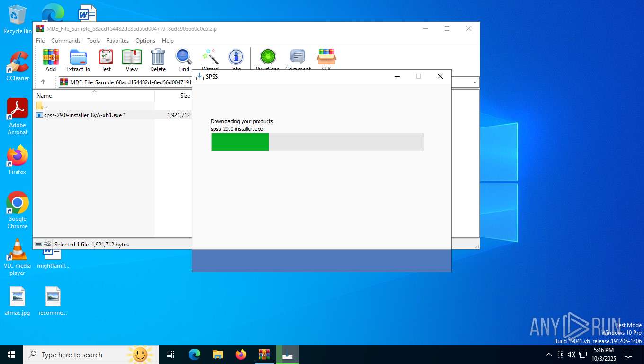The height and width of the screenshot is (364, 644).
Task: Click the VirusScan bug icon
Action: [x=268, y=59]
